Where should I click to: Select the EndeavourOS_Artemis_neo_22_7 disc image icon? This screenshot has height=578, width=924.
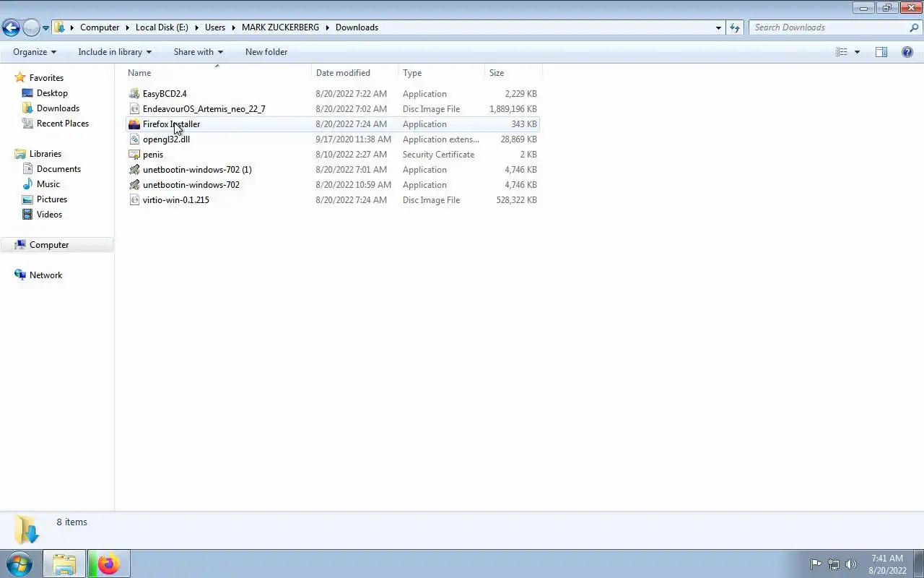134,109
